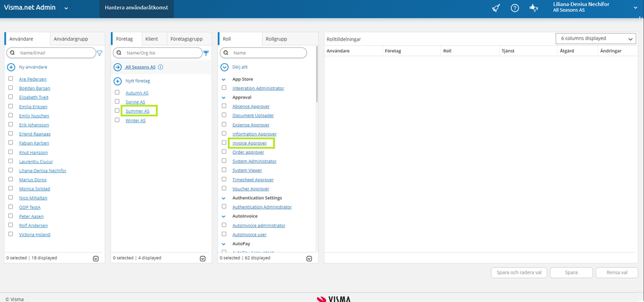Open the Integration Administrator role link
The image size is (644, 302).
click(x=259, y=88)
